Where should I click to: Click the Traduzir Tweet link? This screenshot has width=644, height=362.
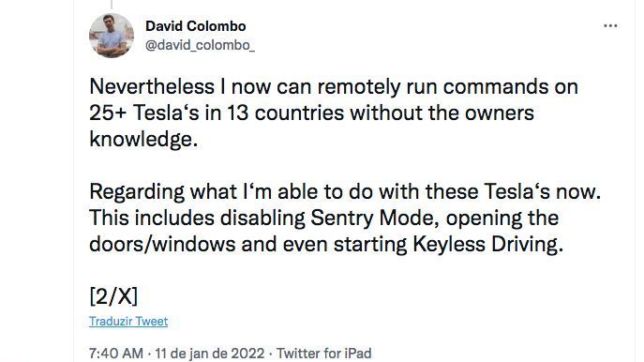click(128, 322)
